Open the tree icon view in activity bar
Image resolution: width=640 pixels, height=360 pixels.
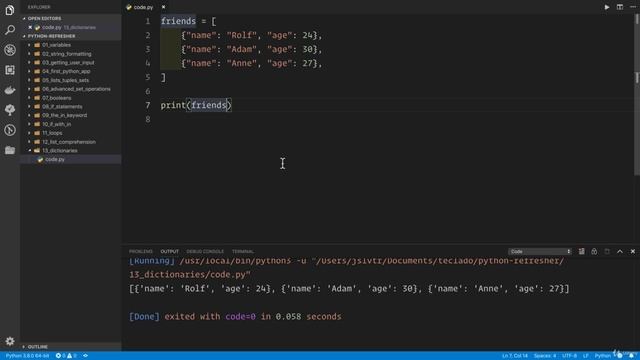point(10,110)
